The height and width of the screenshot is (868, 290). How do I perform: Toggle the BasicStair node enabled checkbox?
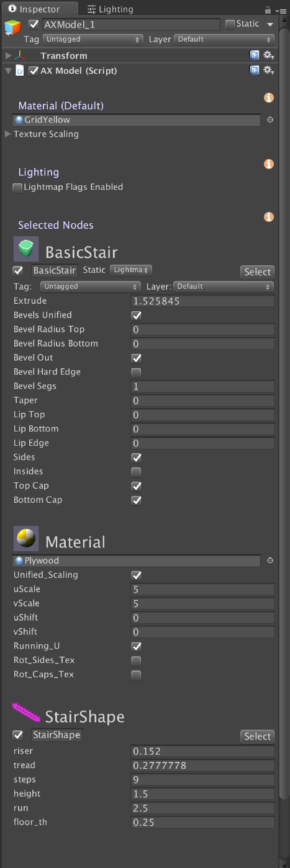18,270
